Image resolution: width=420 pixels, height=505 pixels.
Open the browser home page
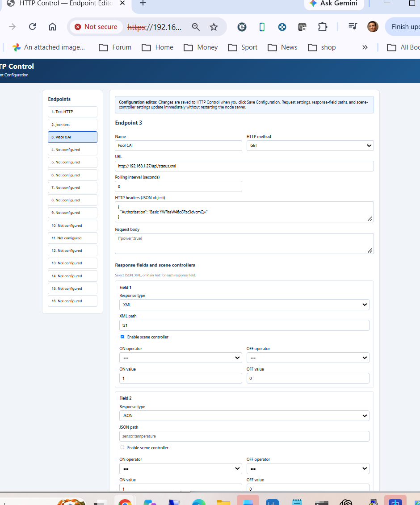(53, 27)
